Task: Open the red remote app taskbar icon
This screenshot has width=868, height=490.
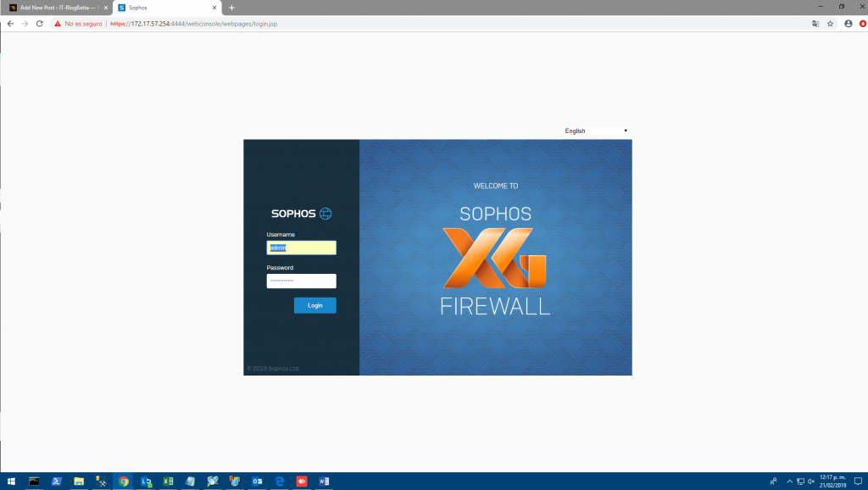Action: click(302, 482)
